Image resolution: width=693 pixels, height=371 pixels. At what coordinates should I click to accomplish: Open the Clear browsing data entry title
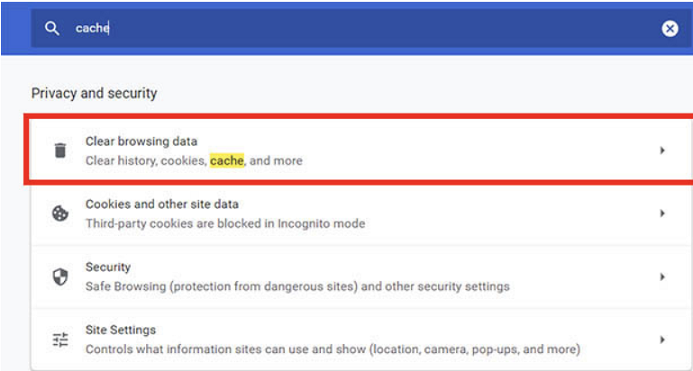141,142
